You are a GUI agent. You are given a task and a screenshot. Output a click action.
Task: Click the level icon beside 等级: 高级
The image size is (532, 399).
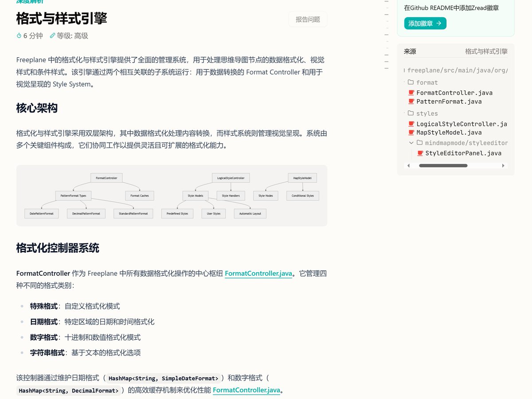click(x=53, y=36)
